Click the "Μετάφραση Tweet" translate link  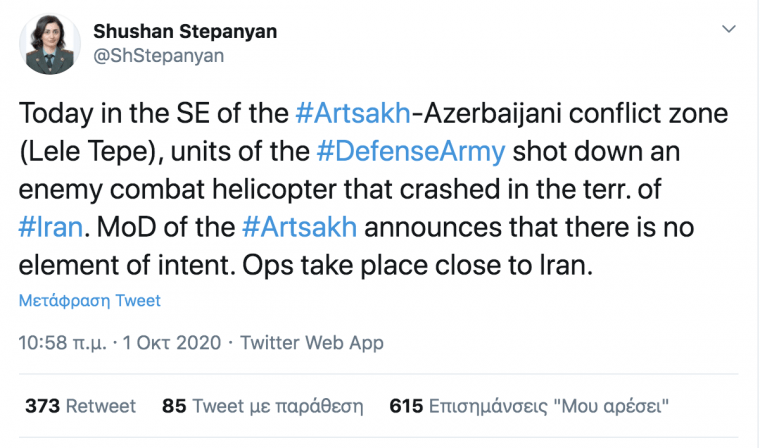pos(89,301)
